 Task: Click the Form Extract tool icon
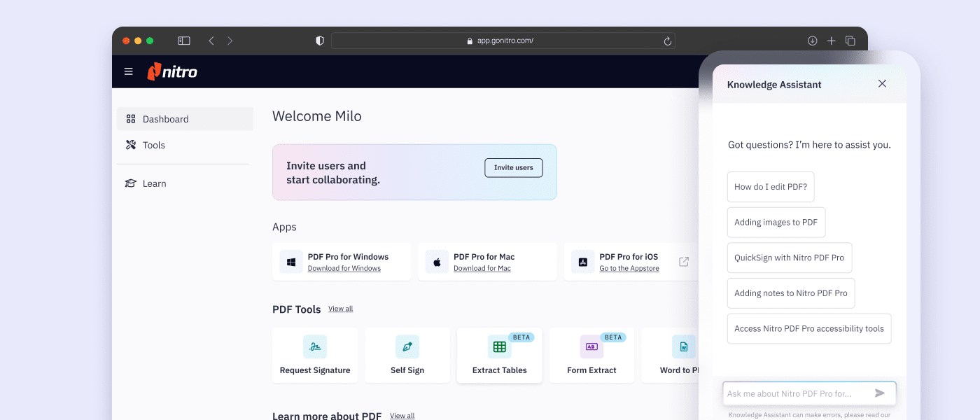coord(591,346)
